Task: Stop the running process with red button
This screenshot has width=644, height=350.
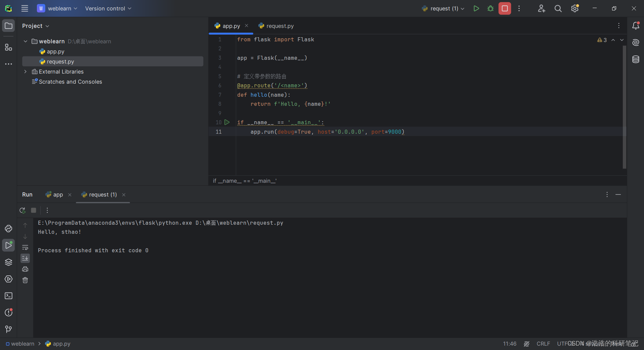Action: point(505,8)
